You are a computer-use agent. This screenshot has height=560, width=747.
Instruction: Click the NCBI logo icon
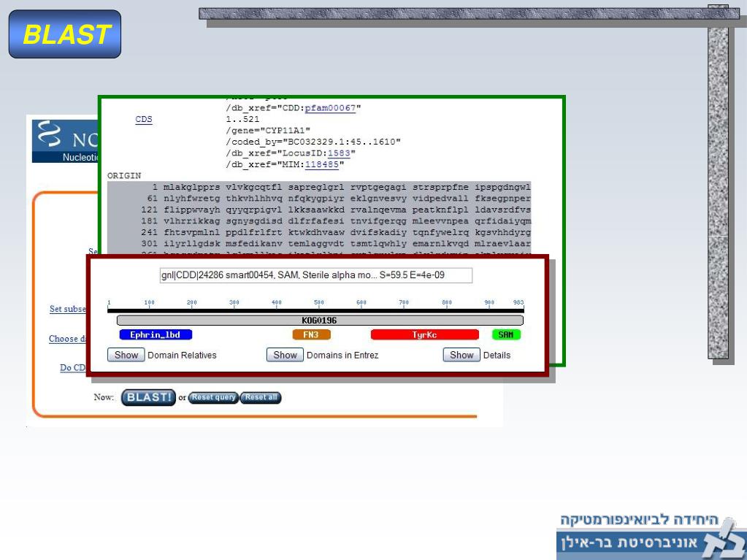coord(49,134)
